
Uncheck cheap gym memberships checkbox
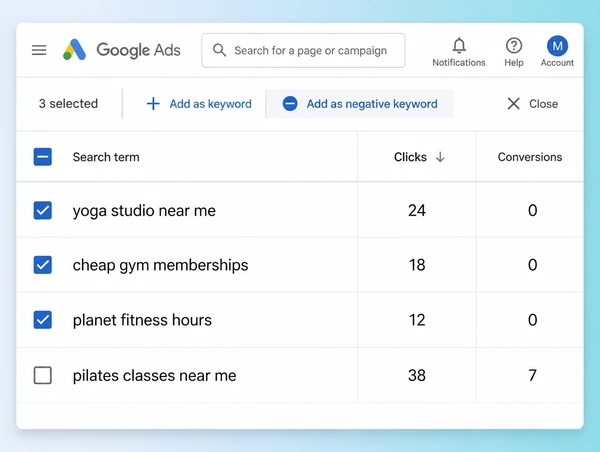coord(43,265)
